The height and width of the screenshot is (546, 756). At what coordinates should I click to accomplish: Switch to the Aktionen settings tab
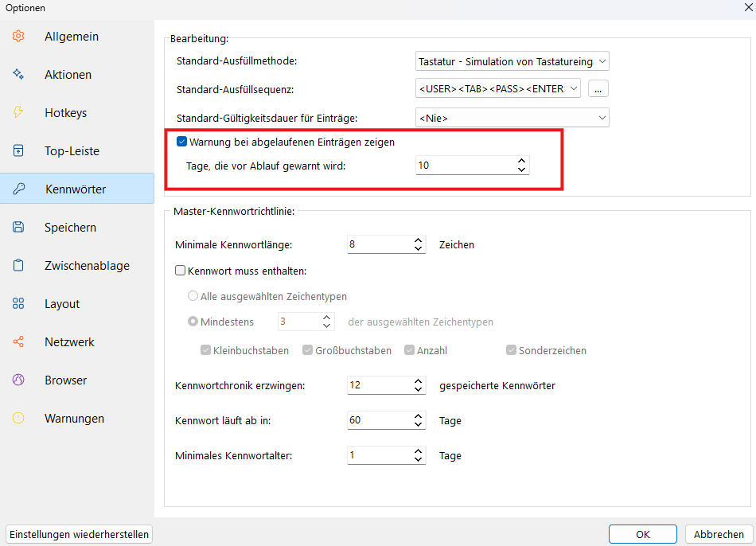pos(77,74)
